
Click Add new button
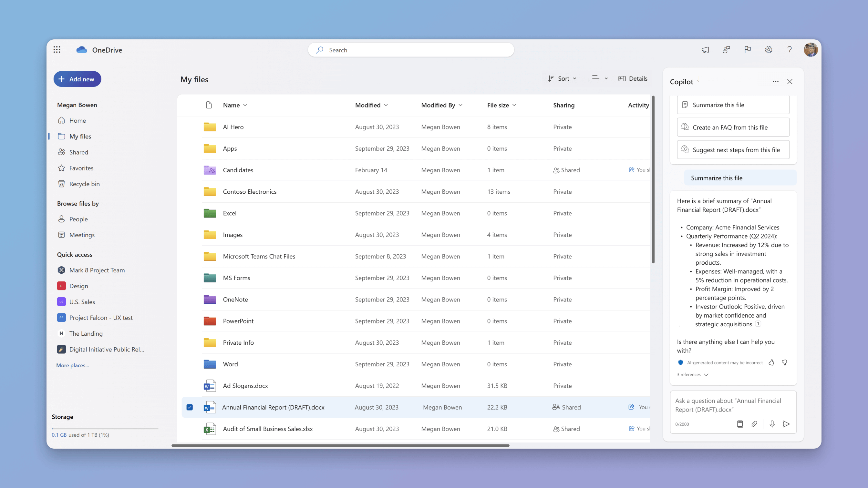pos(77,79)
